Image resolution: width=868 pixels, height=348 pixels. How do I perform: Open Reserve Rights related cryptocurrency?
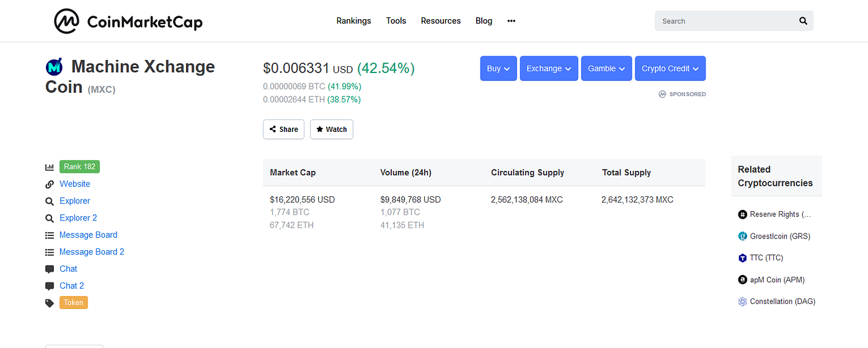point(780,214)
